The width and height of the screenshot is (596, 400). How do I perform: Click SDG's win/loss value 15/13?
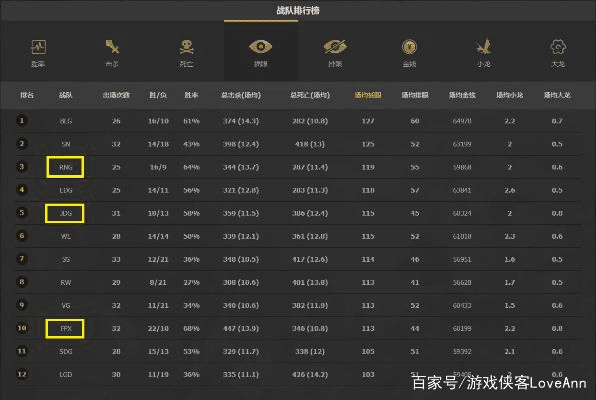pos(158,352)
